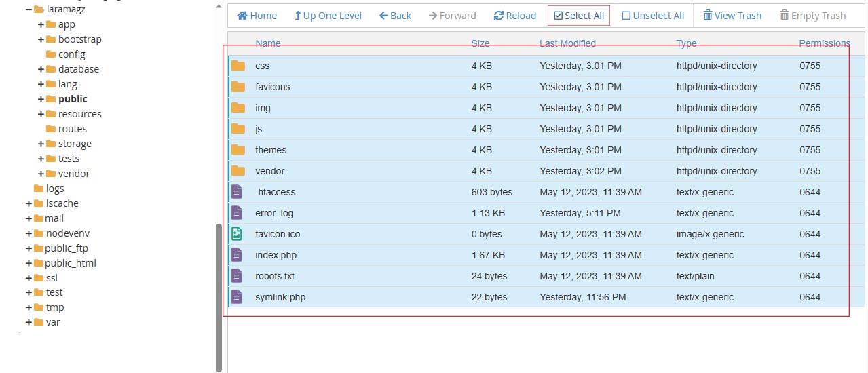The width and height of the screenshot is (868, 373).
Task: Open View Trash via trash icon
Action: click(x=708, y=16)
